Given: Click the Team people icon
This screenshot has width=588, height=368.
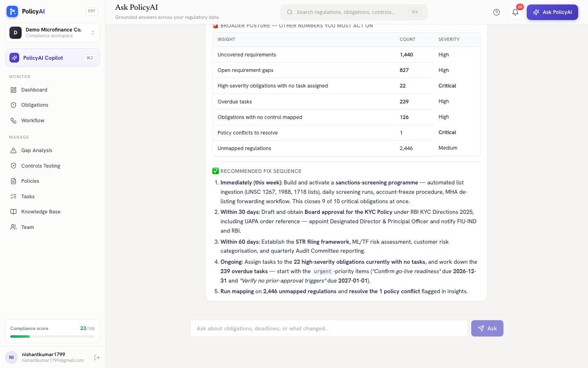Looking at the screenshot, I should pos(13,227).
